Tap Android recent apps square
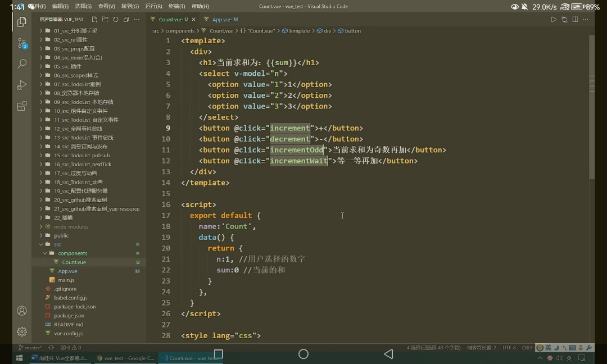607x364 pixels. (x=218, y=354)
